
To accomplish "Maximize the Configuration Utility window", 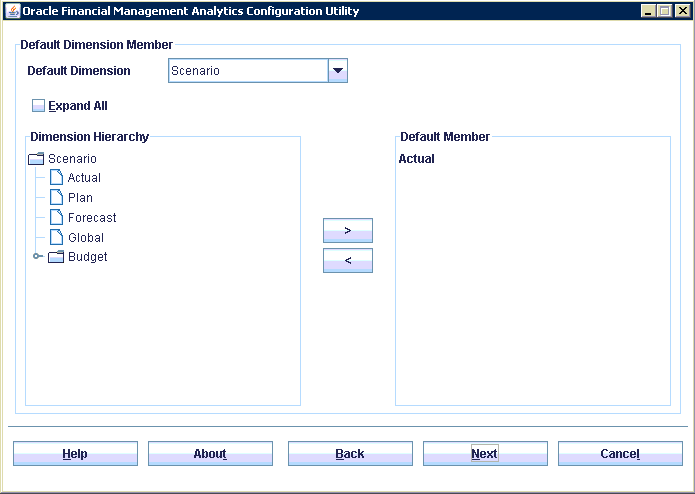I will (665, 11).
